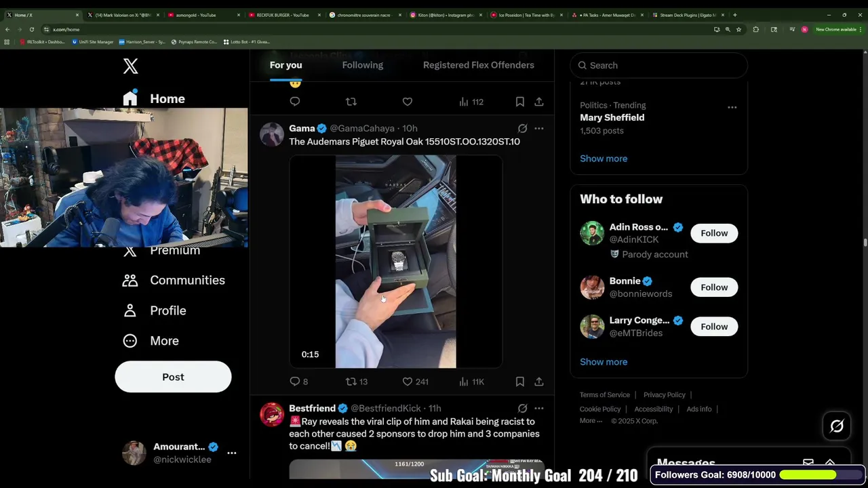Open the Terms of Service link

(x=605, y=395)
